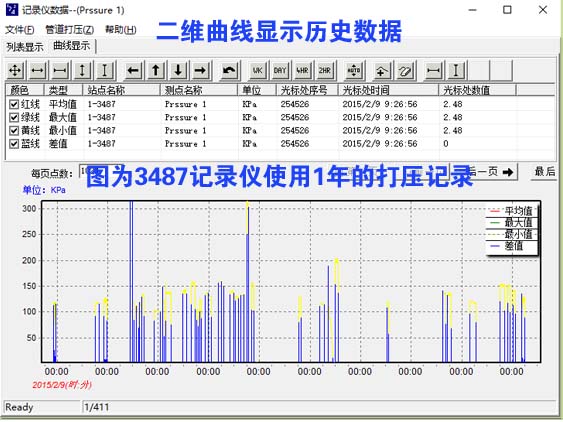
Task: Move chart right with right arrow button
Action: point(200,70)
